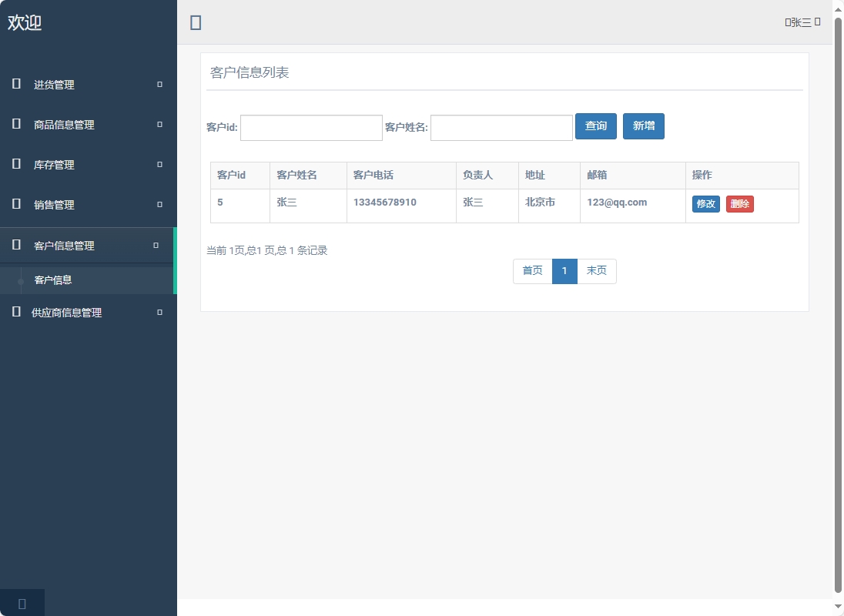Click the 商品信息管理 sidebar icon
This screenshot has width=844, height=616.
click(15, 125)
